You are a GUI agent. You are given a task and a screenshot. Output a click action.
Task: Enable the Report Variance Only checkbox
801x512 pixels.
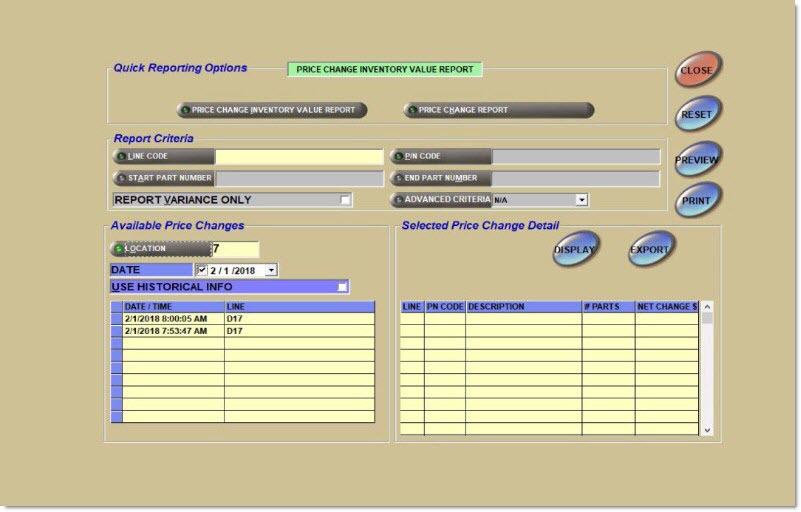(345, 200)
